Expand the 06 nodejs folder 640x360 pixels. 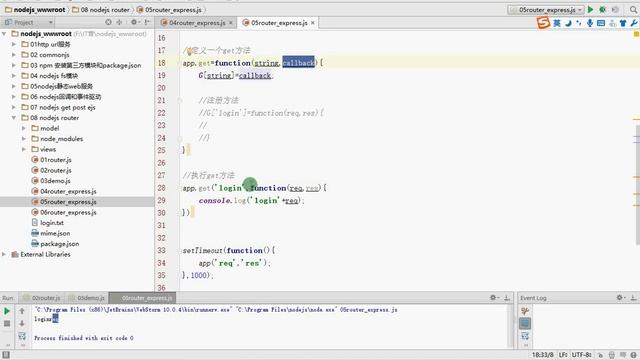click(x=14, y=97)
